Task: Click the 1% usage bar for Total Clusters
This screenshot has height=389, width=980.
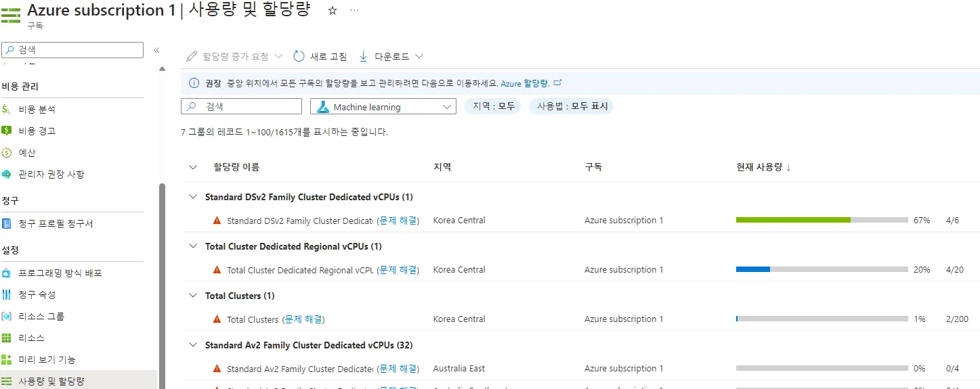Action: click(822, 319)
